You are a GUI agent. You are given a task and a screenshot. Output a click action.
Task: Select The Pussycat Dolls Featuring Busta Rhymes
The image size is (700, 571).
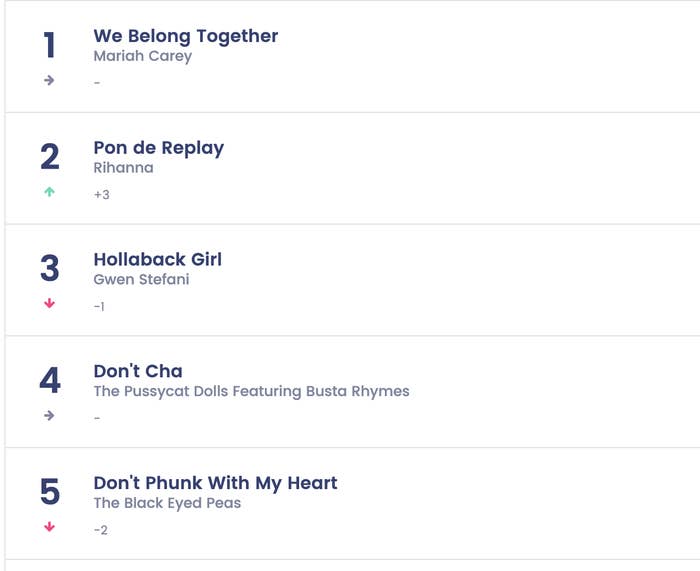tap(251, 392)
